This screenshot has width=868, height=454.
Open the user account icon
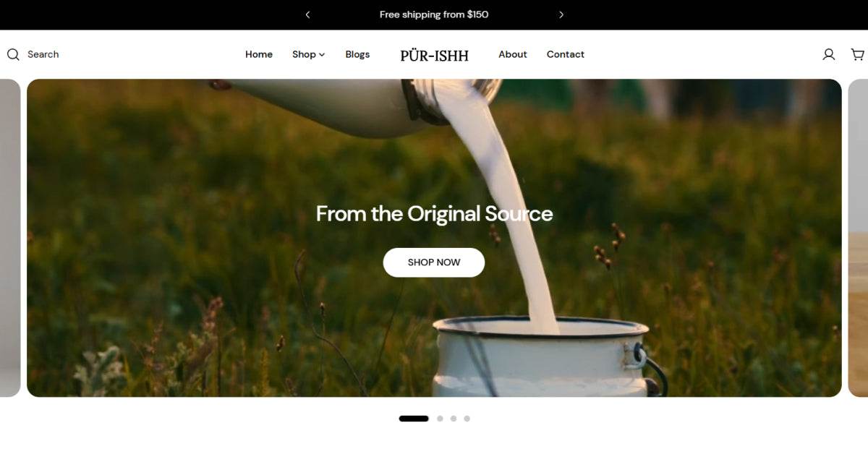coord(829,54)
